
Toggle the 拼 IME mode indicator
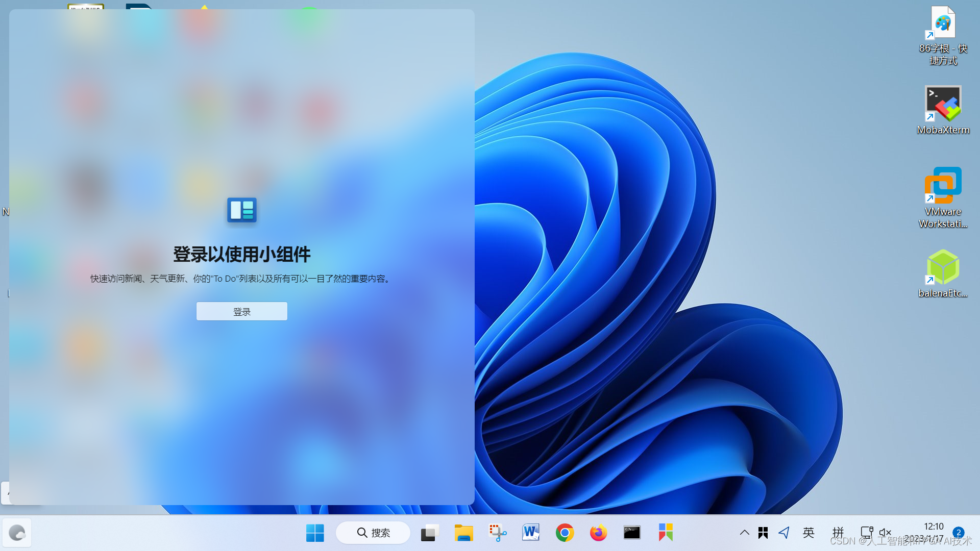(x=838, y=533)
